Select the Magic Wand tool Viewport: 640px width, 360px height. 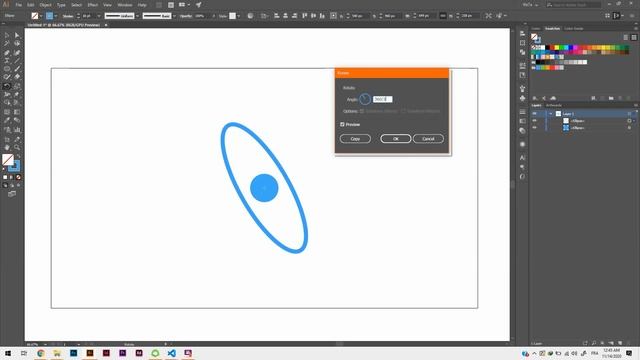[x=7, y=43]
